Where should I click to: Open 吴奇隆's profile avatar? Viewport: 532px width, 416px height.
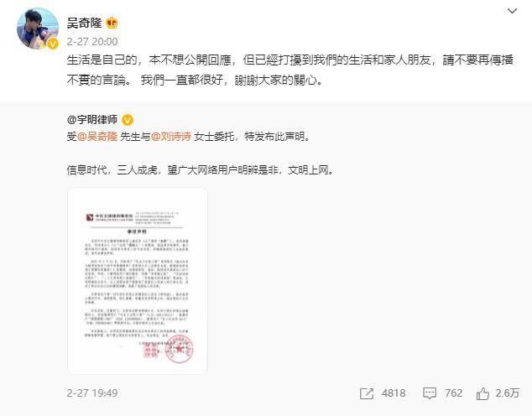pos(38,29)
